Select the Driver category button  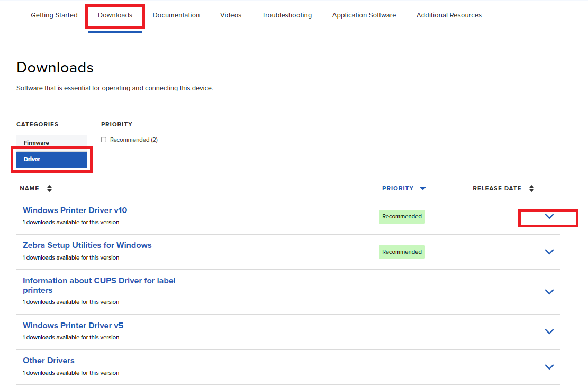(51, 159)
